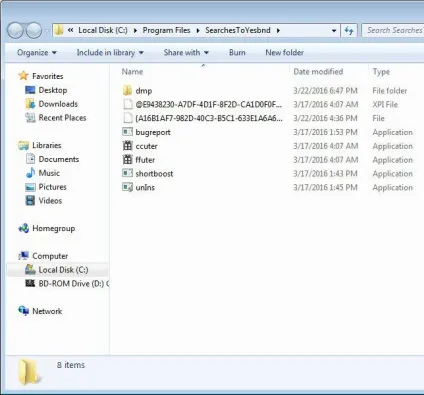This screenshot has height=395, width=424.
Task: Expand the arrow after SearchesToYesbnd breadcrumb
Action: [278, 31]
